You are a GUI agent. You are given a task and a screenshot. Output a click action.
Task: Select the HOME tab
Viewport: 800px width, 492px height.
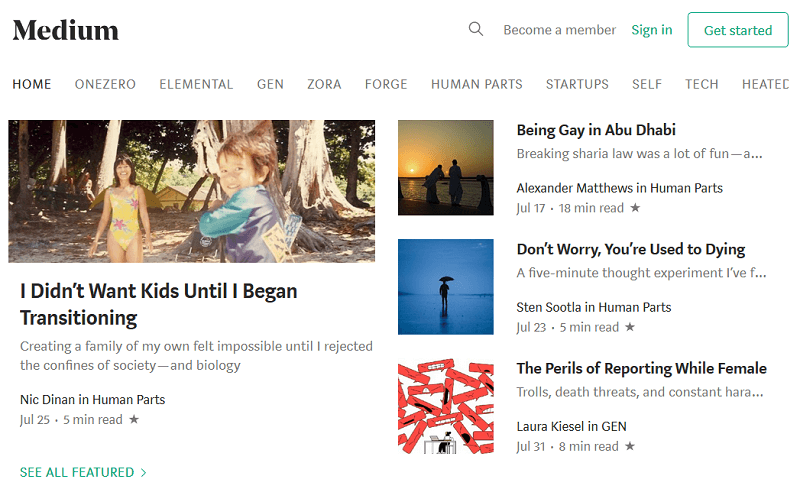click(x=32, y=84)
